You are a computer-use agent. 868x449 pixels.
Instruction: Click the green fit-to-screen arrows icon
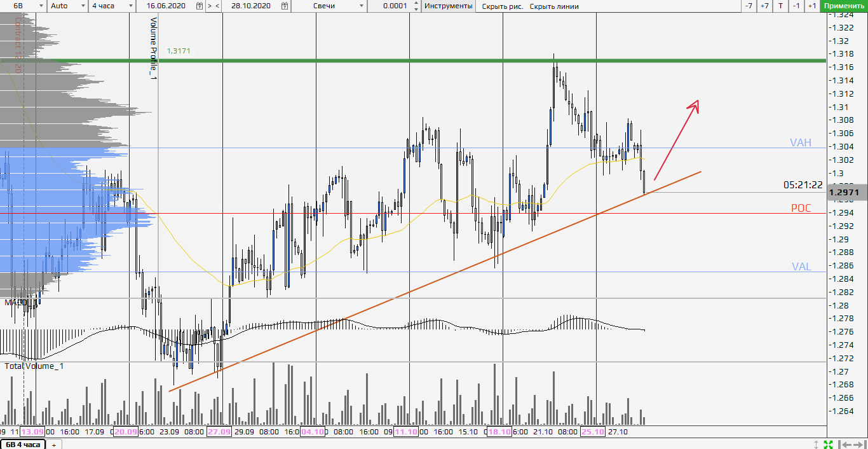829,444
